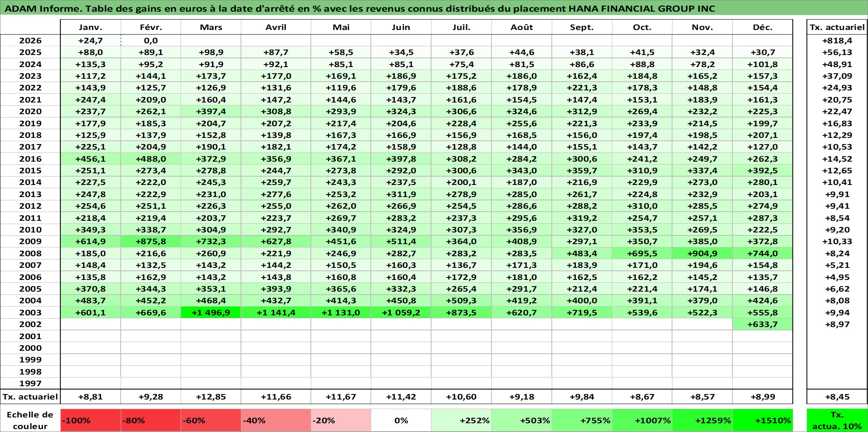Select the '+633,7' December 2002 cell
Image resolution: width=868 pixels, height=432 pixels.
762,324
